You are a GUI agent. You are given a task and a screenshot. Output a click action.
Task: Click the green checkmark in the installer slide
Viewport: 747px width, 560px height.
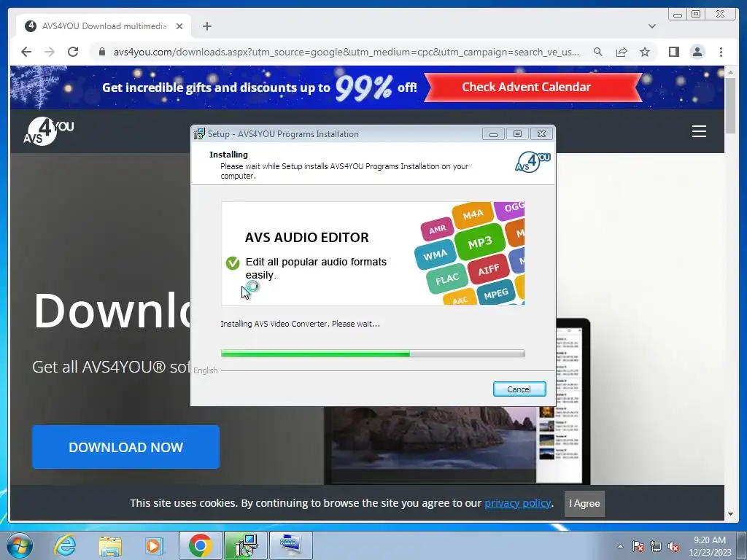pos(233,262)
